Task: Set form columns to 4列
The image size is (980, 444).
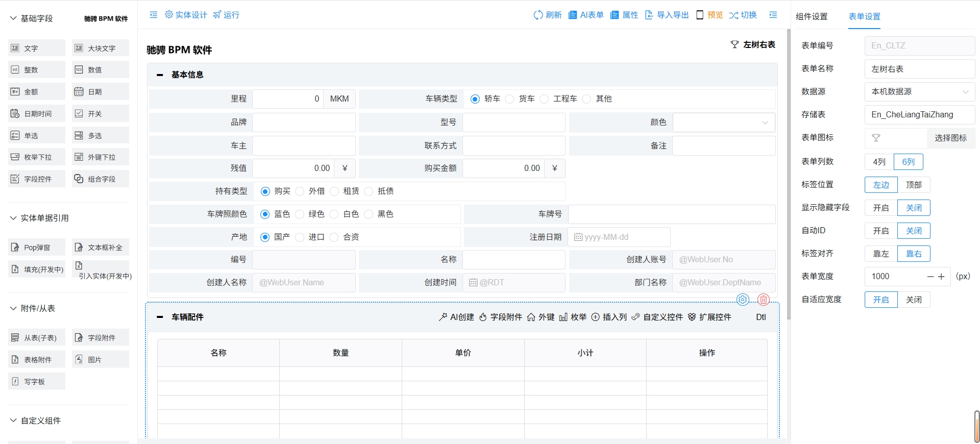Action: tap(879, 162)
